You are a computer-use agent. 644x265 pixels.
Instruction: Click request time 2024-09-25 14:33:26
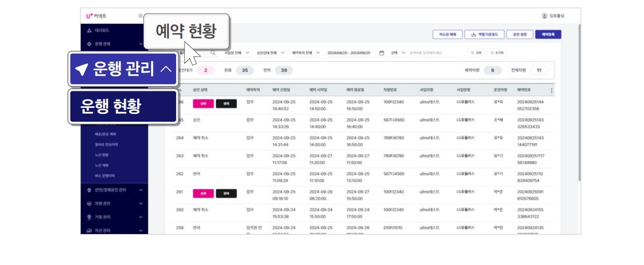[x=284, y=123]
